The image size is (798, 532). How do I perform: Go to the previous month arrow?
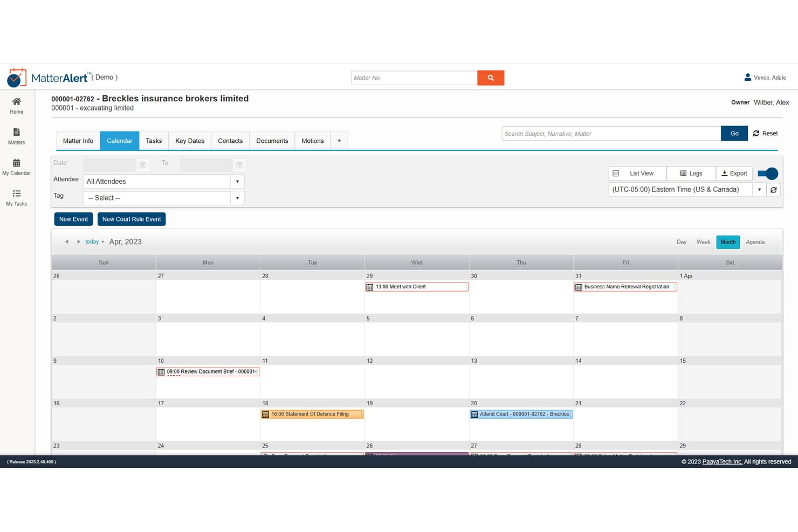[x=67, y=242]
